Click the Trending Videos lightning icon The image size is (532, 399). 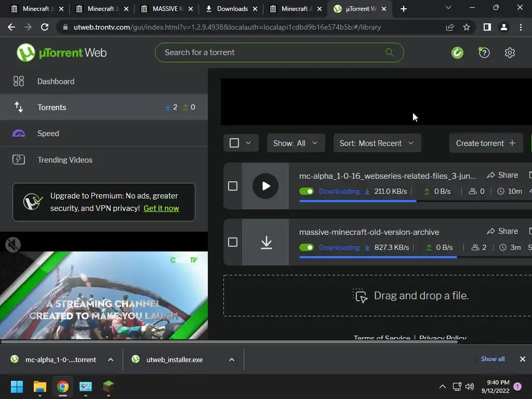pyautogui.click(x=19, y=159)
